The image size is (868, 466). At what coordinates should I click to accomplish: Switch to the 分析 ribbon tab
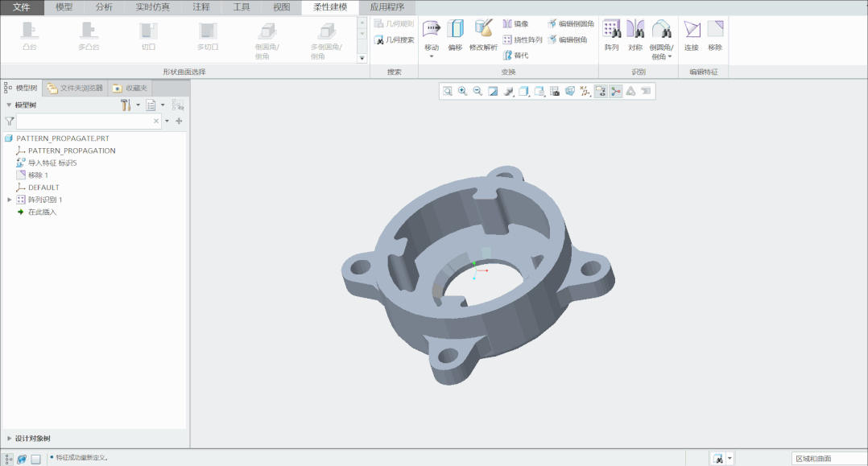tap(104, 7)
